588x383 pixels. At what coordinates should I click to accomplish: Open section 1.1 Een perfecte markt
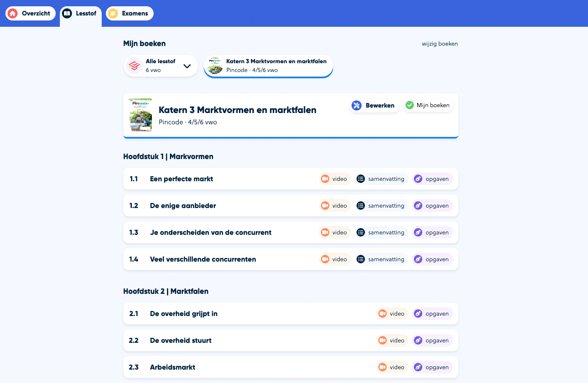(x=181, y=179)
